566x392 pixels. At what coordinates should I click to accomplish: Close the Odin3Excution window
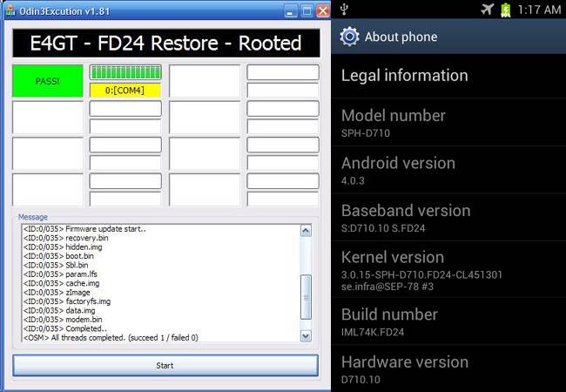click(323, 11)
